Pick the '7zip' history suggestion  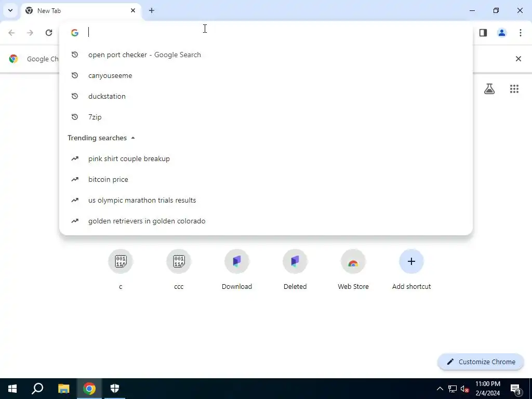point(266,117)
